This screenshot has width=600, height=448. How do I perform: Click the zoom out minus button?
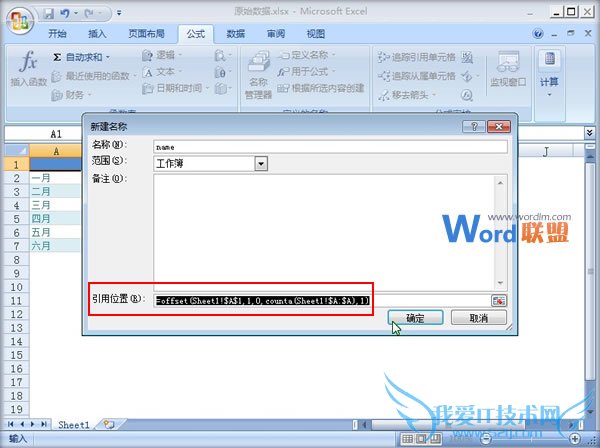pyautogui.click(x=486, y=439)
